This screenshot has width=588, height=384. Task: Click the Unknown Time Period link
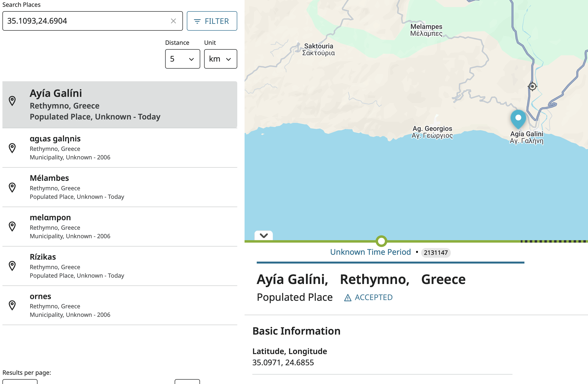click(370, 252)
